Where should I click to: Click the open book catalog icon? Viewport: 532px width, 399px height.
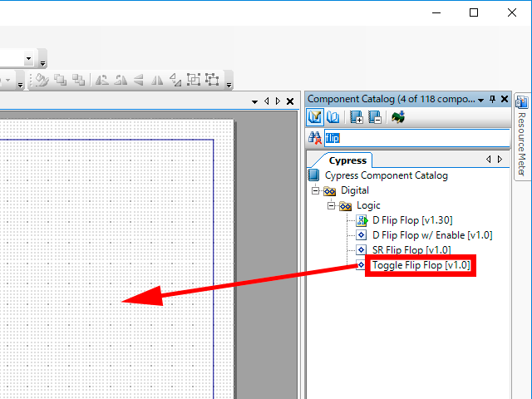pyautogui.click(x=332, y=117)
